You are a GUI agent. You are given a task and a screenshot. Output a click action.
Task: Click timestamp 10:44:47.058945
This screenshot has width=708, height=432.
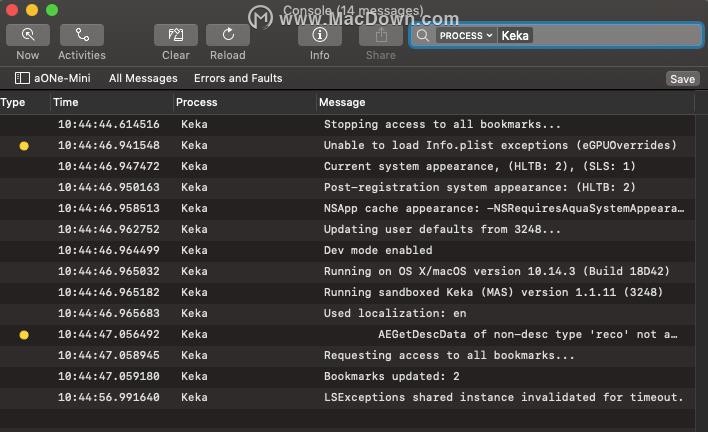pos(109,355)
